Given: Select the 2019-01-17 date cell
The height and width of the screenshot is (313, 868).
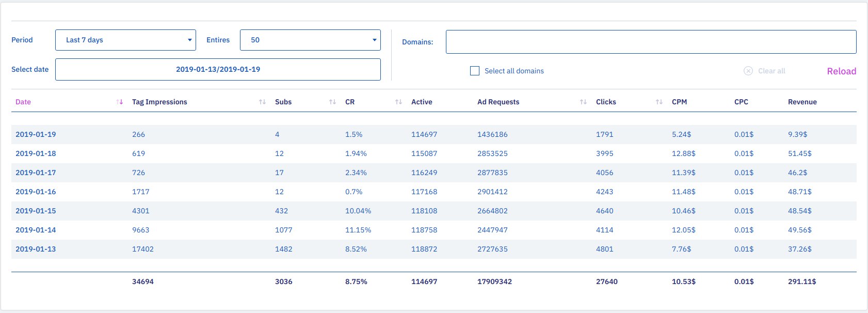Looking at the screenshot, I should pos(36,173).
